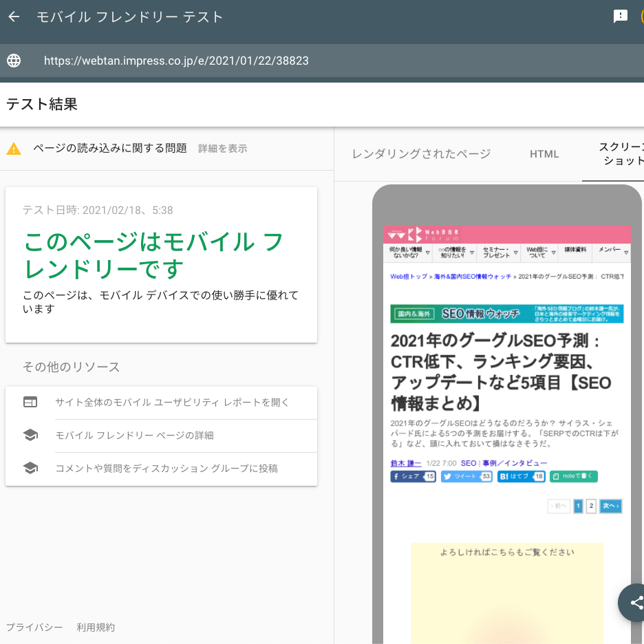Click the article title 2021年のグーグルSEO予測
Viewport: 644px width, 644px height.
click(501, 372)
